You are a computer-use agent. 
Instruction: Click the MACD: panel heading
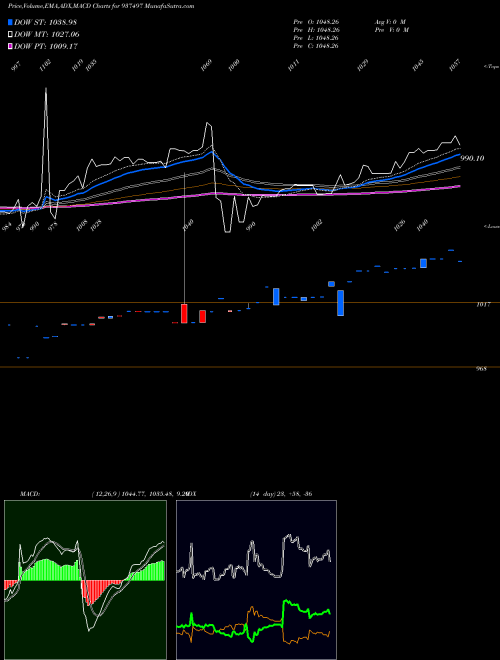coord(30,494)
